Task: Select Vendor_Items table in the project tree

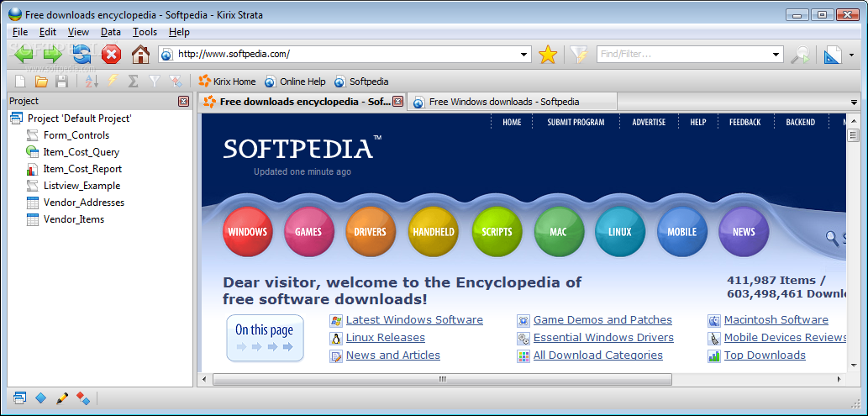Action: click(x=74, y=219)
